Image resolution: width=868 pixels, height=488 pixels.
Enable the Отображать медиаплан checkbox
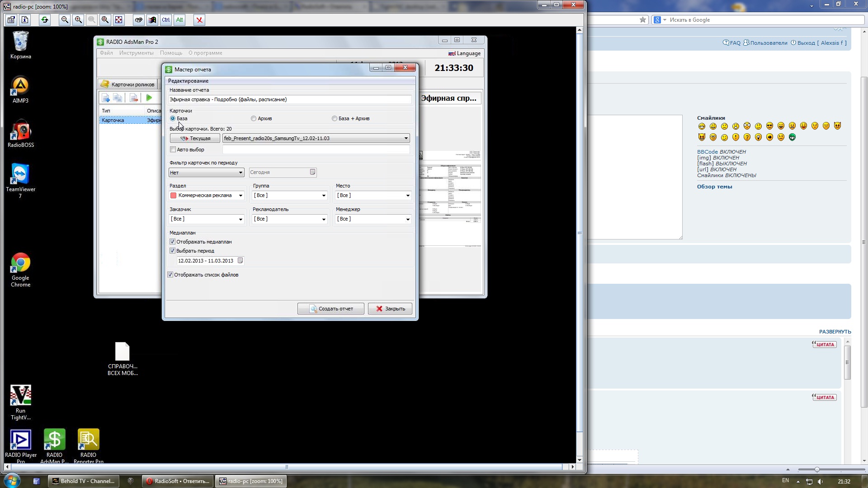pos(172,241)
